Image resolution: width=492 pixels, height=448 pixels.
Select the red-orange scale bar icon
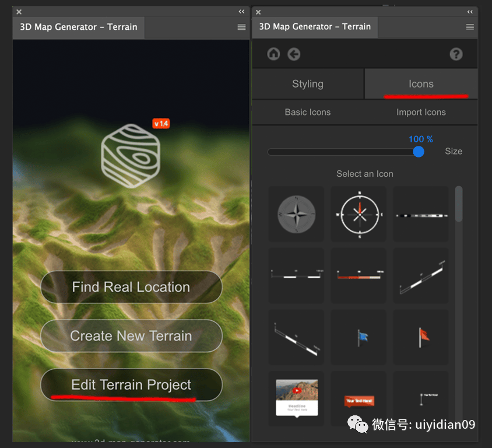359,275
